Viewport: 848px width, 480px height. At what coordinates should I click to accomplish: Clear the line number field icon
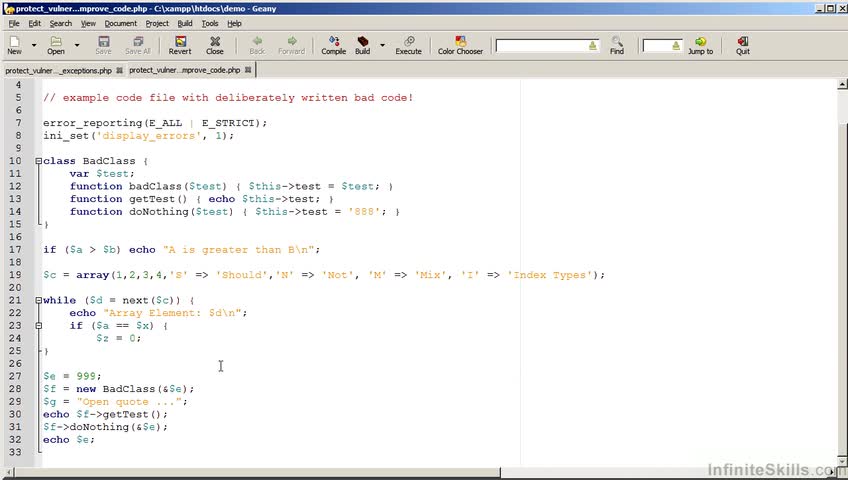tap(676, 46)
